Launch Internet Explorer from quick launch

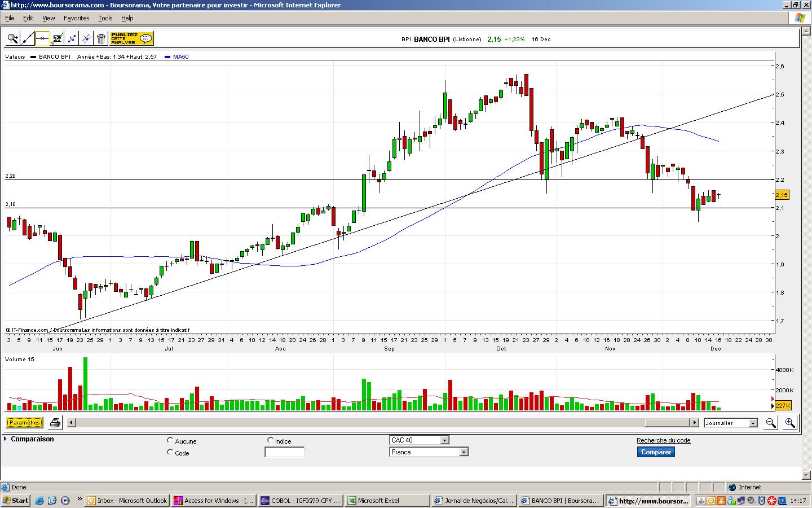[39, 500]
